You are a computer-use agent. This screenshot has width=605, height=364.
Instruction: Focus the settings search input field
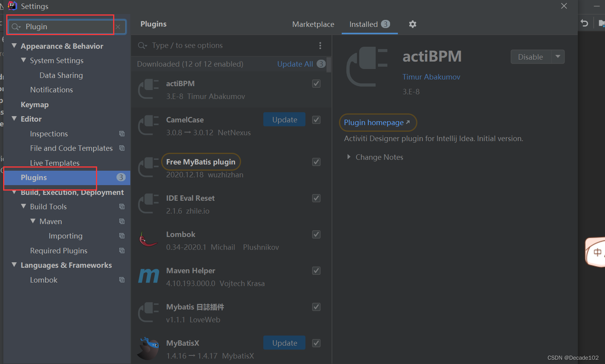pyautogui.click(x=67, y=27)
